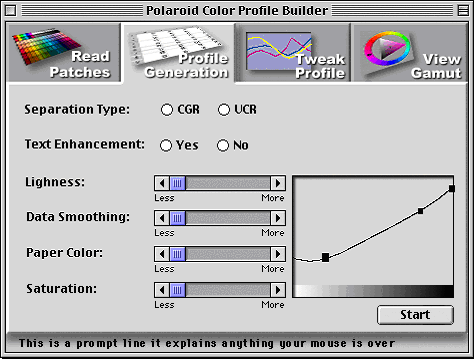Click the Paper Color slider thumb
The image size is (474, 360).
pyautogui.click(x=177, y=254)
